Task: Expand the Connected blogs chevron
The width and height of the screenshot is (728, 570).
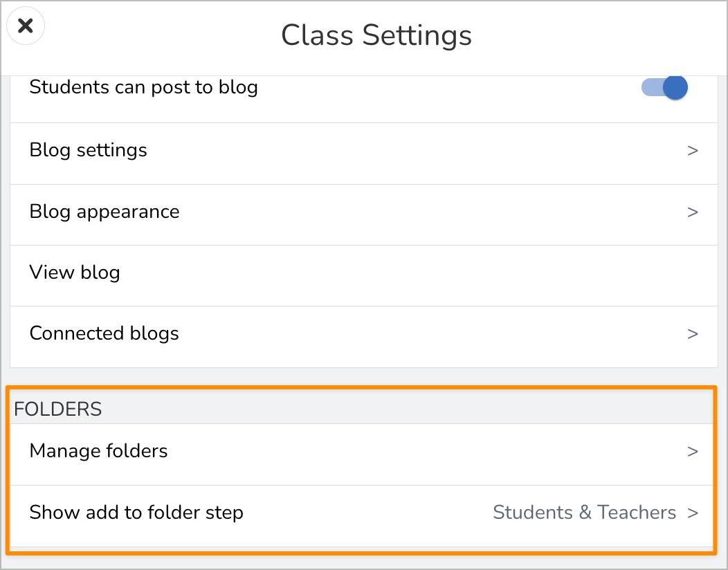Action: point(692,334)
